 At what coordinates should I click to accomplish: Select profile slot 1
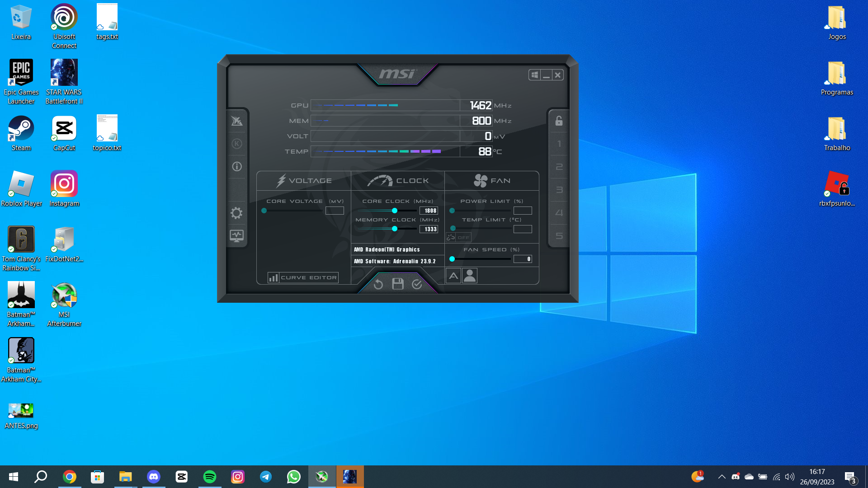[x=559, y=144]
